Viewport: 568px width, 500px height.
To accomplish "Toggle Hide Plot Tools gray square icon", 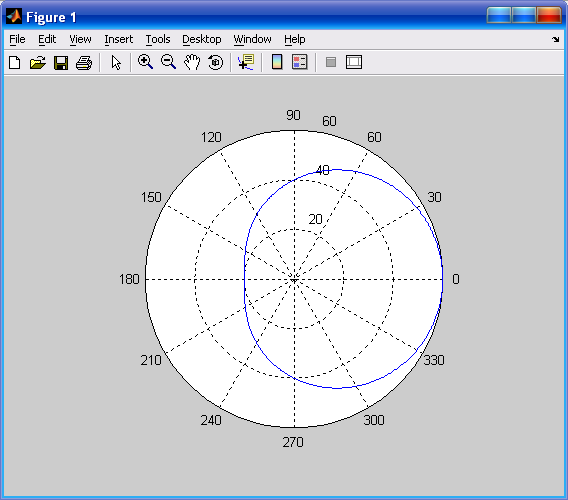I will 331,62.
